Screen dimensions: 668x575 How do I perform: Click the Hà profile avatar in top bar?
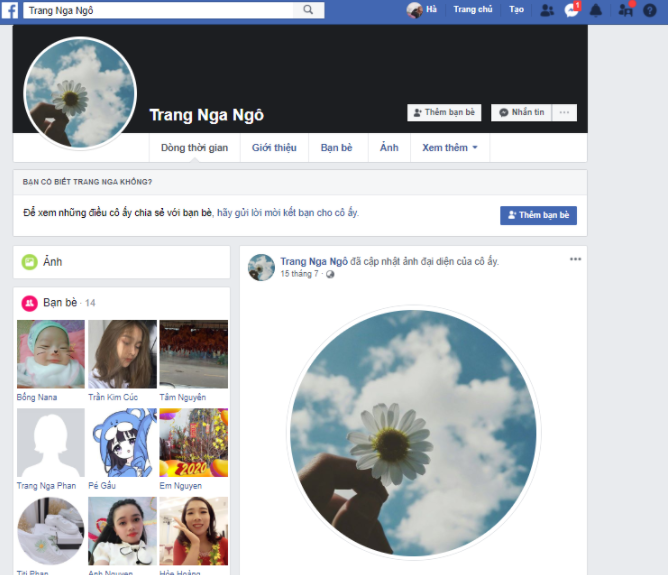coord(414,10)
